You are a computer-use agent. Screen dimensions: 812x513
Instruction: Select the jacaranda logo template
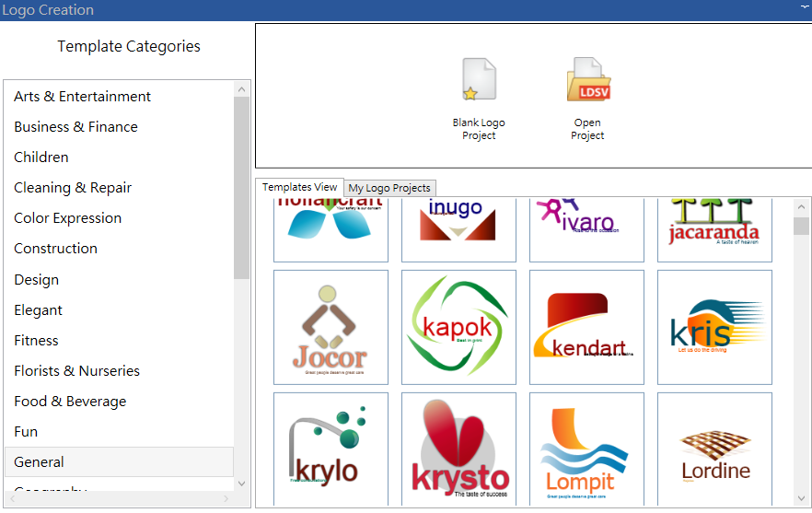click(714, 228)
